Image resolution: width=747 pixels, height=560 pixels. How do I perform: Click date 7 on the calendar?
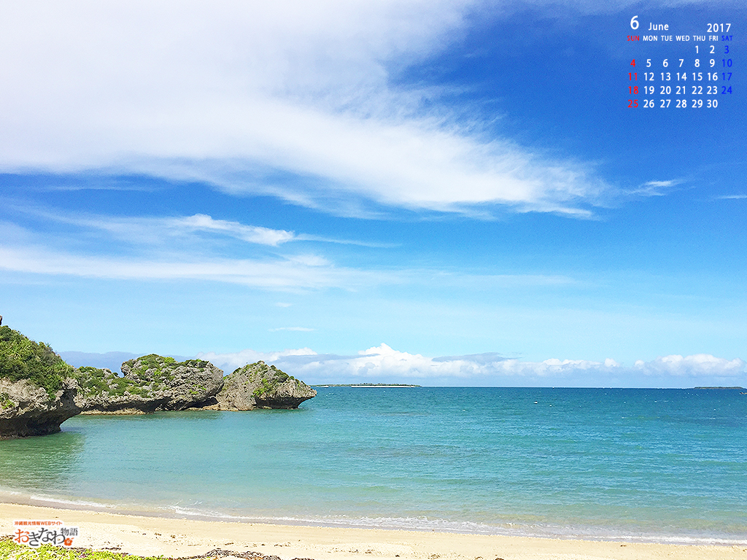(x=681, y=63)
